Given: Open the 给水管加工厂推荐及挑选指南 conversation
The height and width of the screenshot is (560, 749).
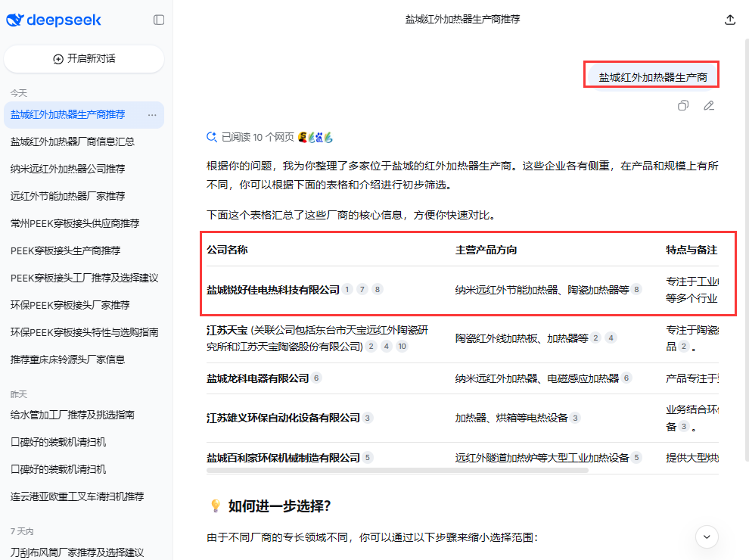Looking at the screenshot, I should pos(73,415).
